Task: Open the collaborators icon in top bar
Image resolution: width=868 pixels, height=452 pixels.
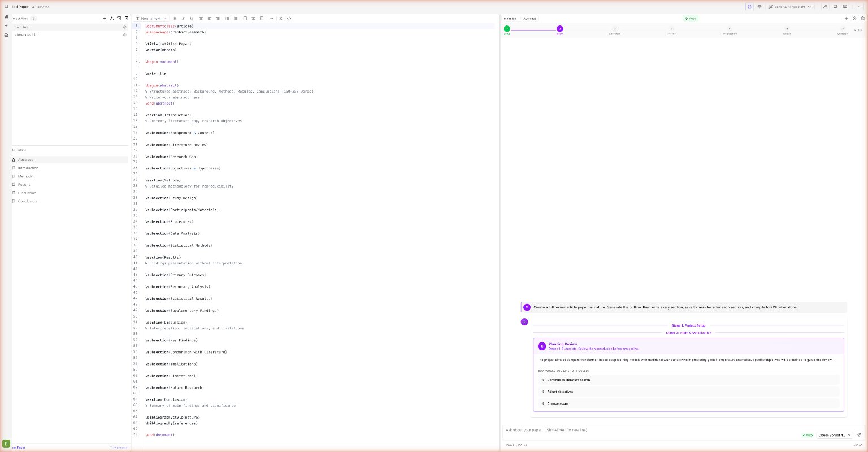Action: (826, 7)
